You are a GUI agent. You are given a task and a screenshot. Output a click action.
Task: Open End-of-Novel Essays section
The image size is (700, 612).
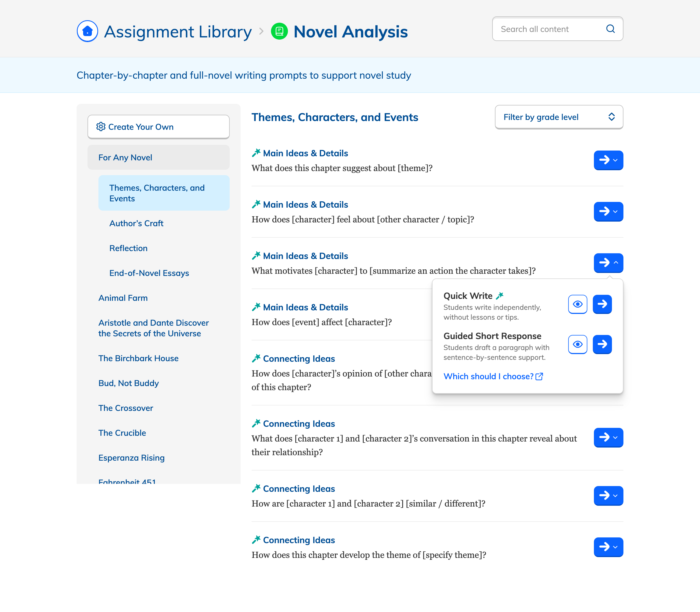point(149,273)
